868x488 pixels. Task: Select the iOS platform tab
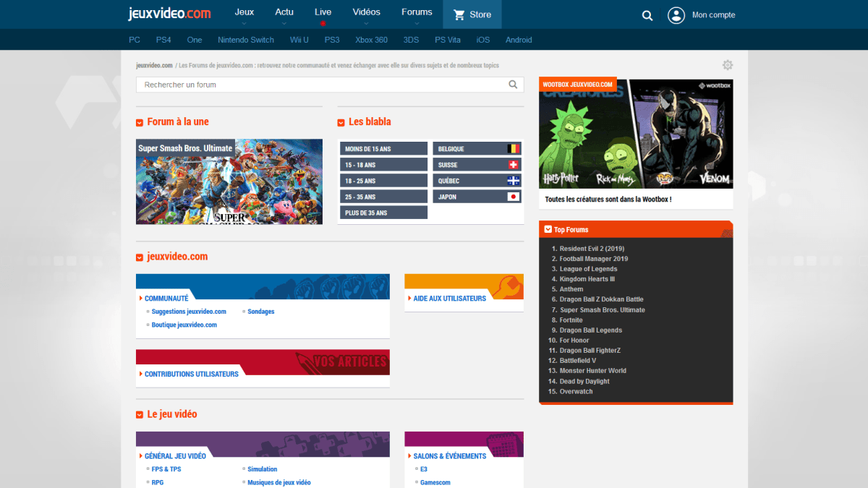pos(483,40)
